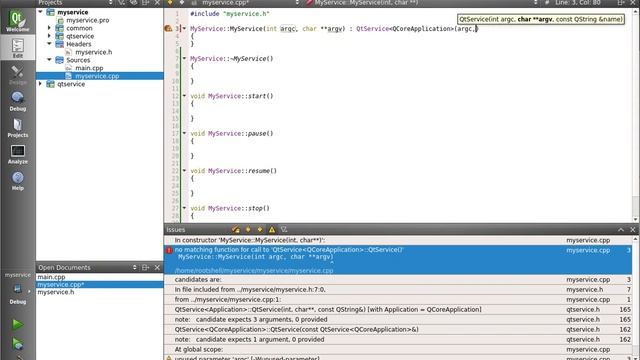Switch to main.cpp in Open Documents
The width and height of the screenshot is (640, 360).
coord(100,277)
